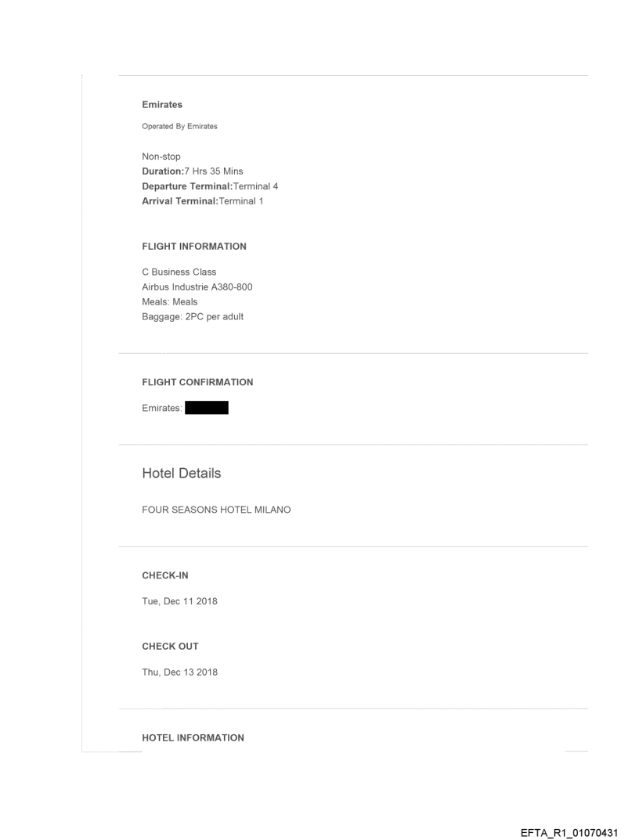
Task: Select the Airbus Industrie A380-800 aircraft line
Action: (197, 287)
